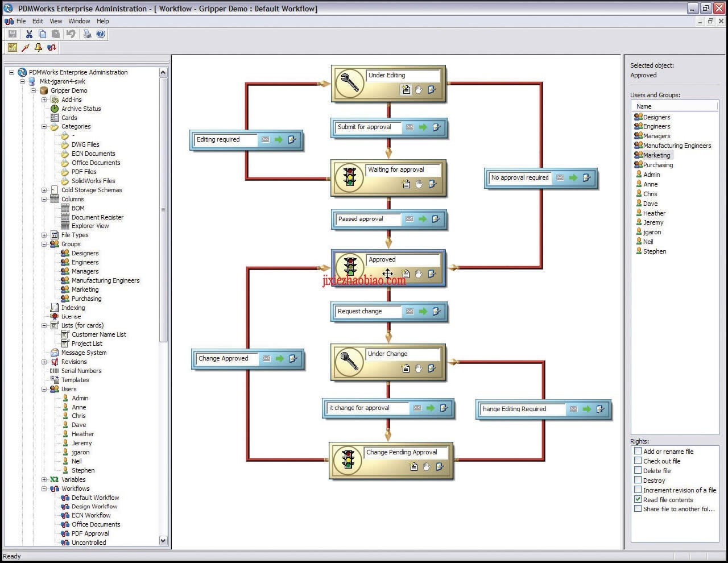
Task: Click the yellow bell notification icon
Action: [x=38, y=48]
